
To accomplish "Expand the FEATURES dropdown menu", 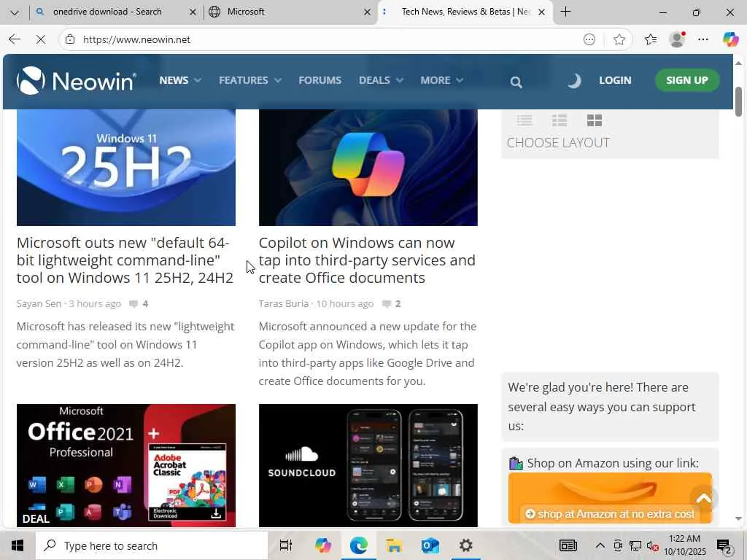I will point(250,80).
